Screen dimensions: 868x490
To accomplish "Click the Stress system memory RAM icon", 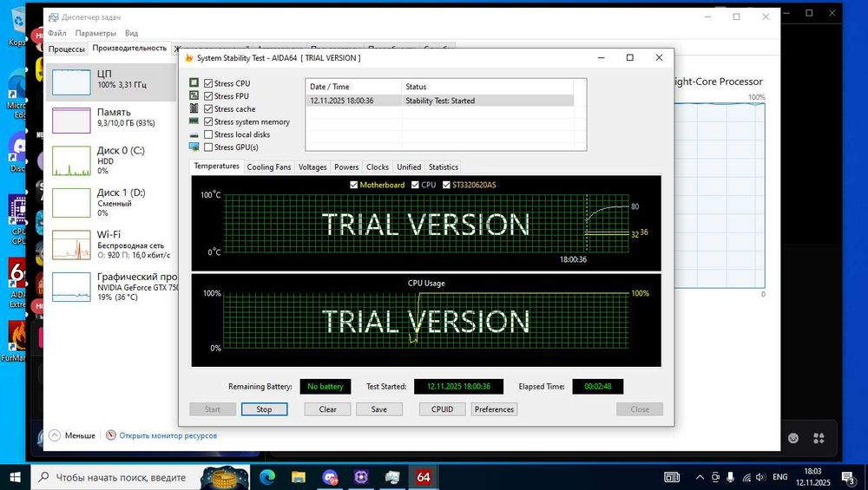I will (194, 122).
